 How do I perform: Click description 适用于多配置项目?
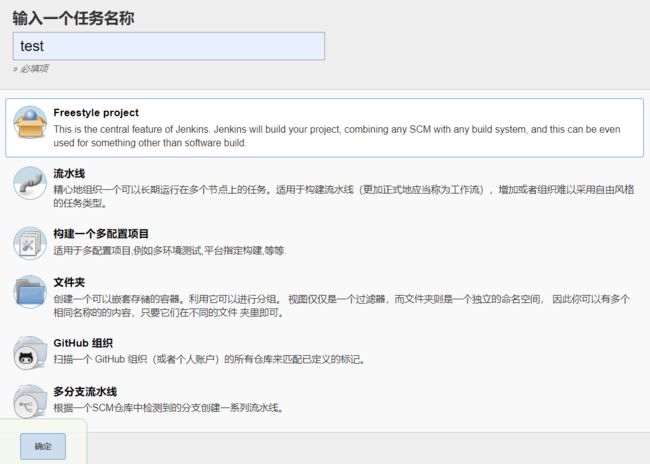(x=170, y=250)
